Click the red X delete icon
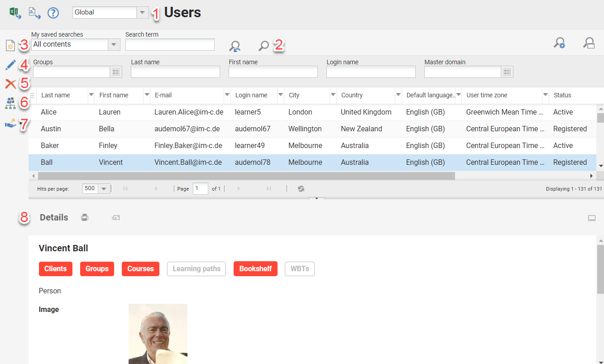This screenshot has height=364, width=604. [10, 84]
